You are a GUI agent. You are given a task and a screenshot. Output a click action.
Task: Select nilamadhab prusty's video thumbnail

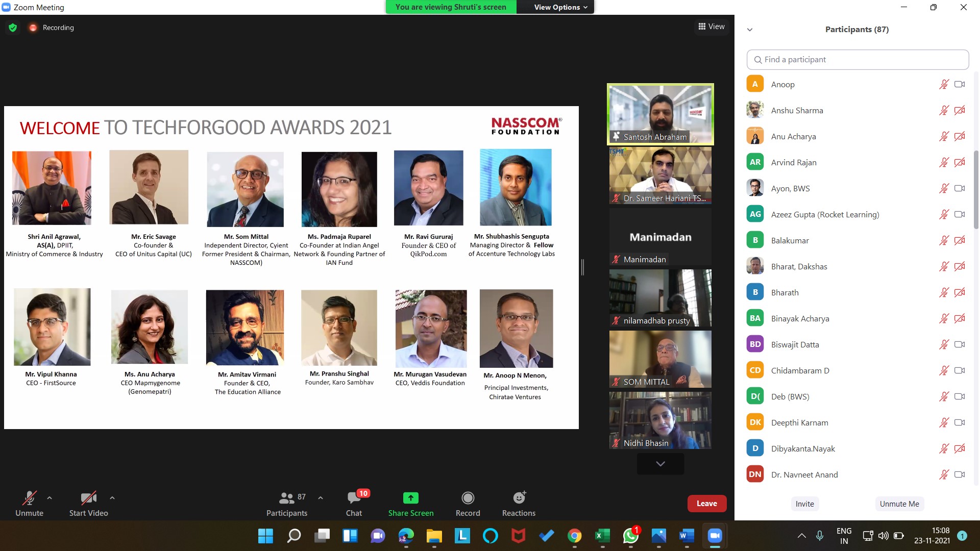(660, 298)
